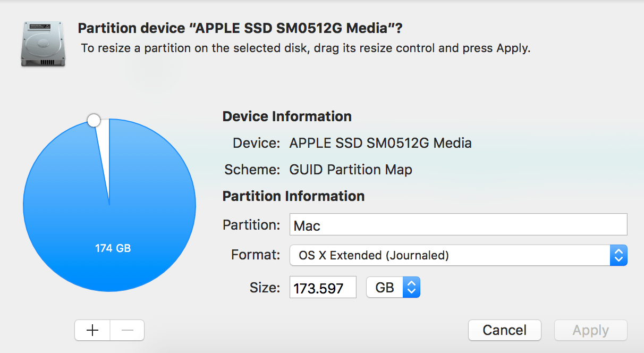Viewport: 644px width, 353px height.
Task: Click the minus button below the pie chart
Action: 126,330
